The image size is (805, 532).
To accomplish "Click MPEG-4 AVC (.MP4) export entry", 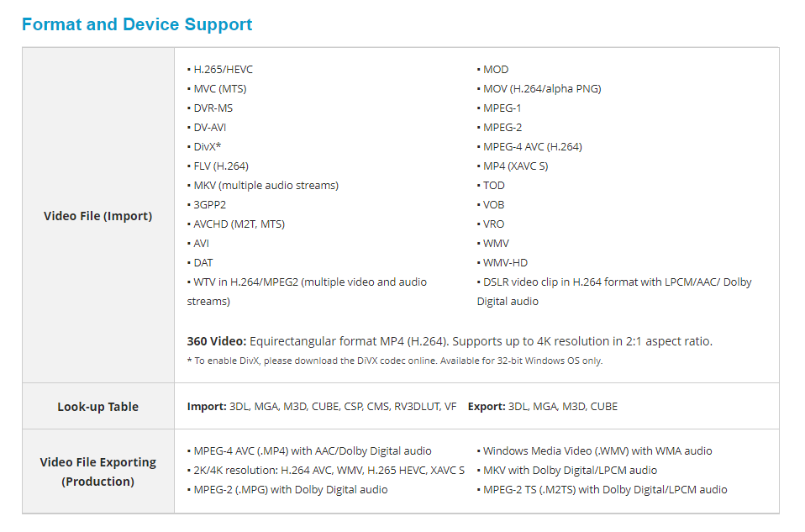I will click(312, 451).
